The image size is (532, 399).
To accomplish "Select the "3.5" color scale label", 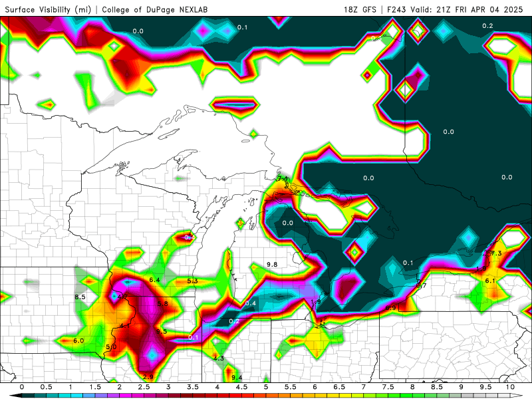I will click(x=193, y=387).
